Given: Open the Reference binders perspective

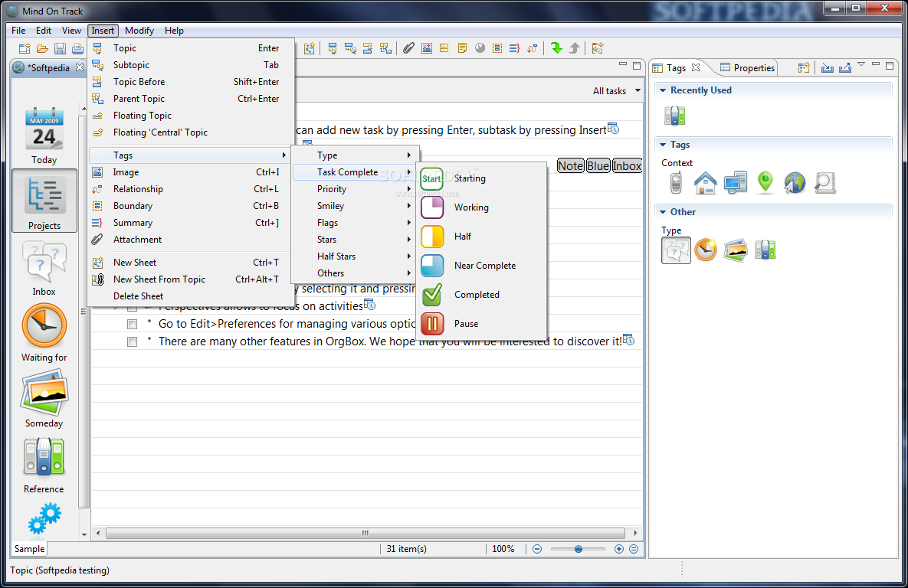Looking at the screenshot, I should (44, 465).
